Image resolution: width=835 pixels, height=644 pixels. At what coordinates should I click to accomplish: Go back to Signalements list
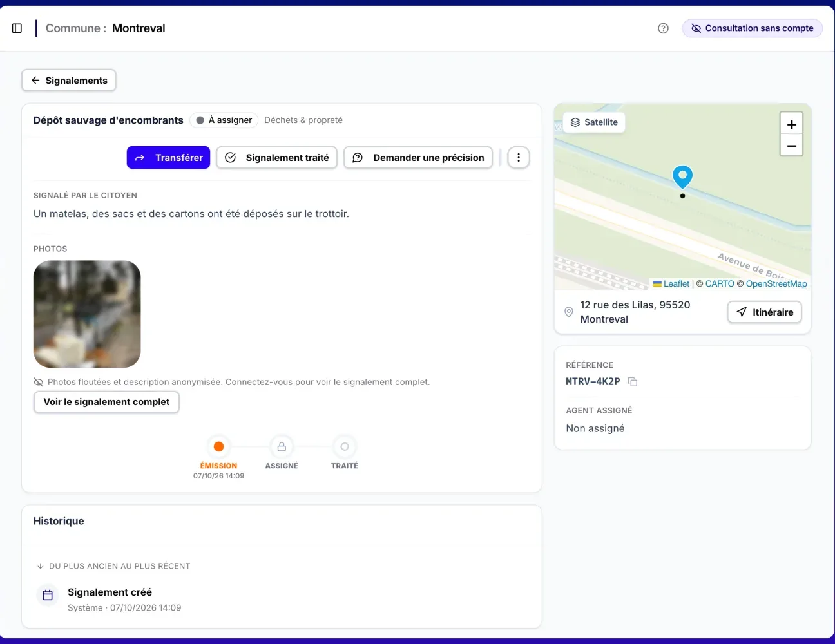point(69,80)
